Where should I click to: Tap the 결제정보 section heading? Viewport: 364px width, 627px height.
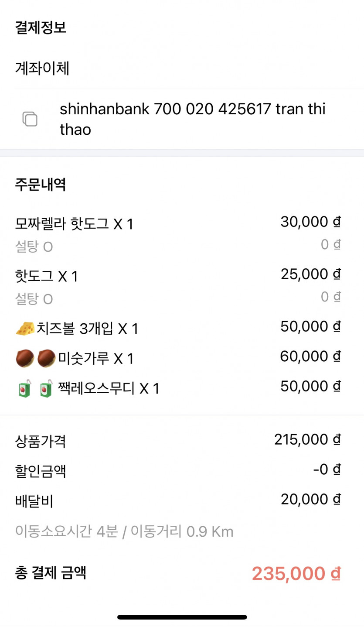pyautogui.click(x=41, y=28)
